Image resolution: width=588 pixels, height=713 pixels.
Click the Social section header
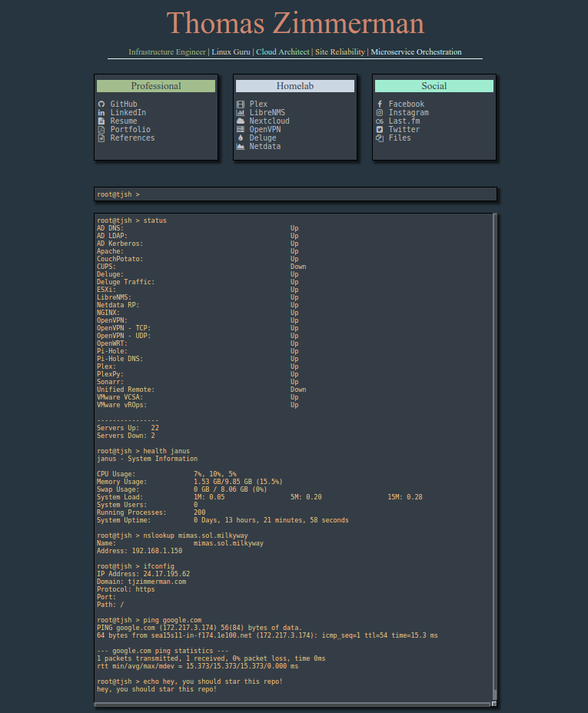coord(434,86)
